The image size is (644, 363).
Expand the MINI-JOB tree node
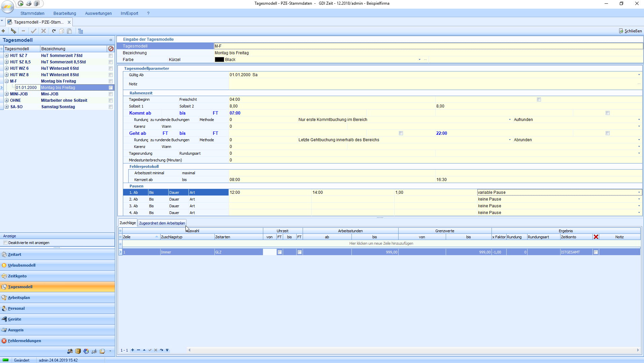(x=7, y=94)
